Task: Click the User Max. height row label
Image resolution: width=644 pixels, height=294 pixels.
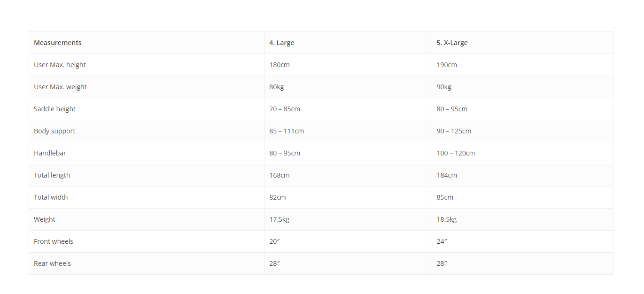Action: coord(60,65)
